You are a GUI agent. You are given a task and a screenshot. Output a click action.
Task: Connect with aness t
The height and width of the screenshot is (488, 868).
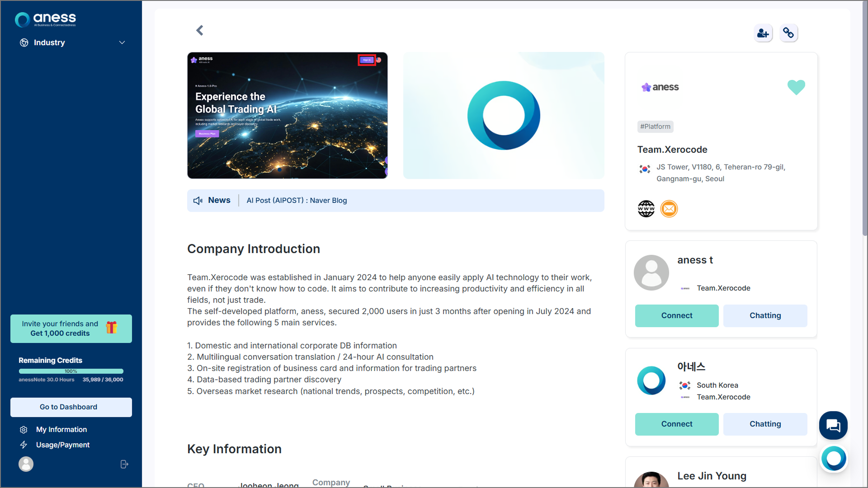[x=676, y=315]
